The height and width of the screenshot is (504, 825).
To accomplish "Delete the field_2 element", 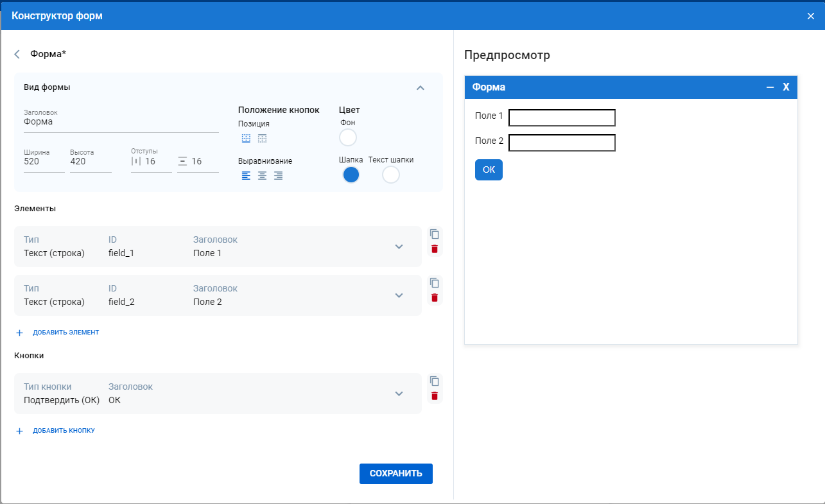I will (x=435, y=298).
